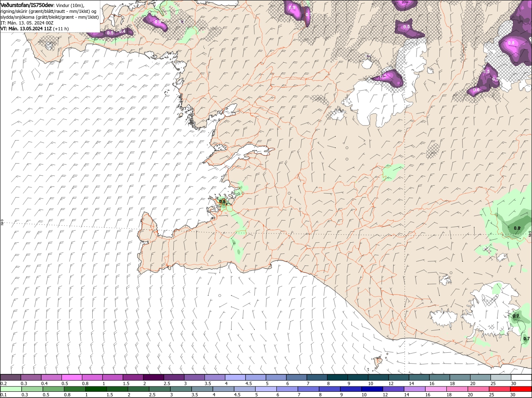Click the 0.4 label in the top-left purple band
Viewport: 532px width, 398px height.
122,32
